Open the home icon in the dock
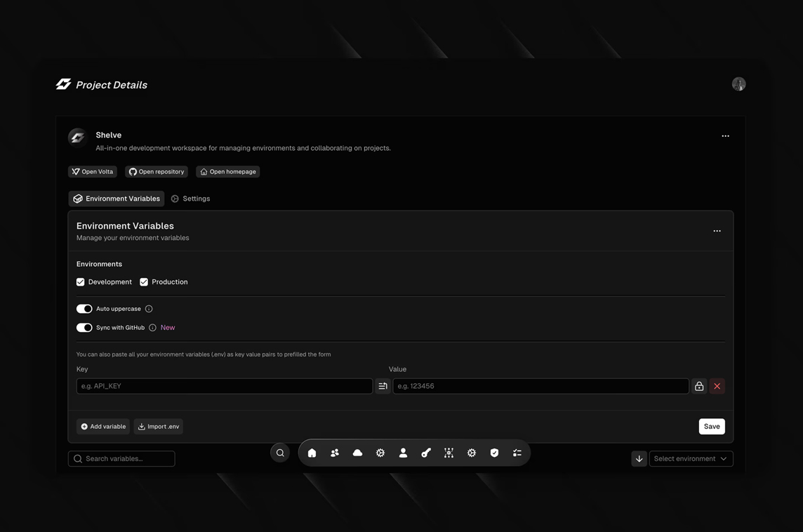 [x=312, y=453]
